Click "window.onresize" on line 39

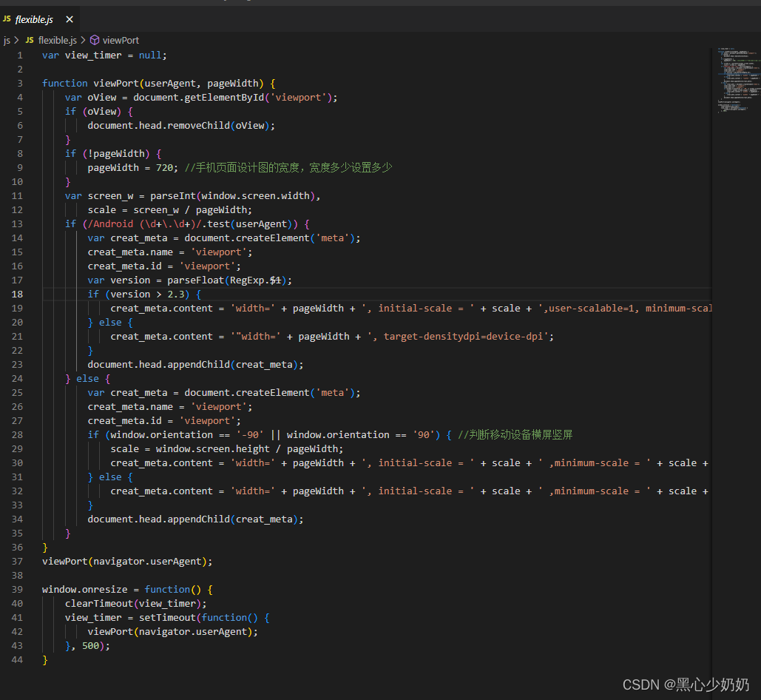coord(84,589)
